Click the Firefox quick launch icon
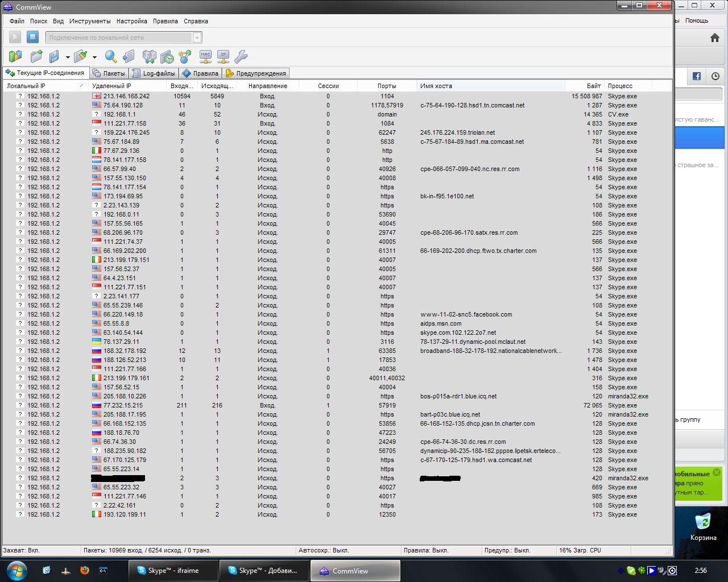The height and width of the screenshot is (582, 728). [x=85, y=570]
